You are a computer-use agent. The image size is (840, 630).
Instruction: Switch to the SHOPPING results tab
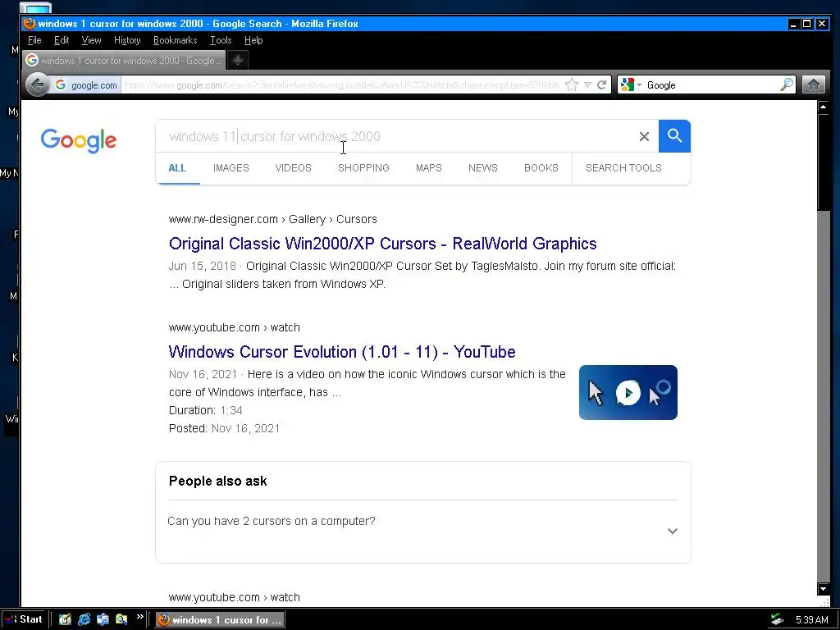click(363, 167)
